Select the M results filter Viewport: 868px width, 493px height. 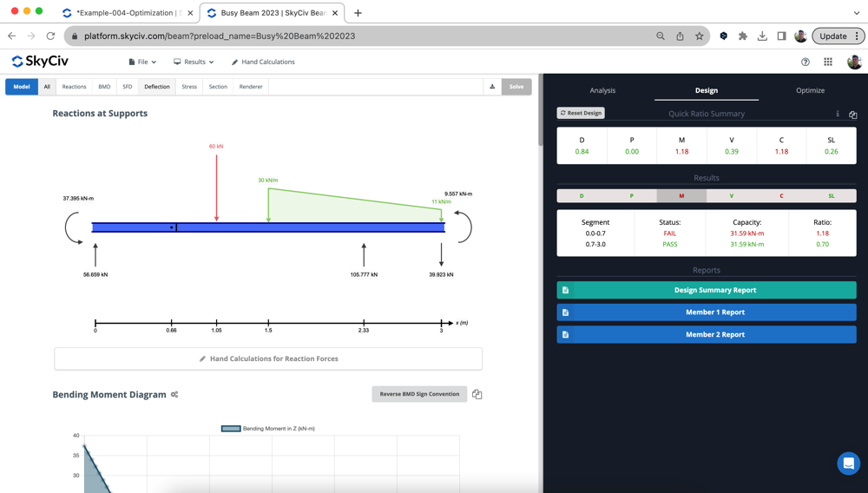[681, 196]
